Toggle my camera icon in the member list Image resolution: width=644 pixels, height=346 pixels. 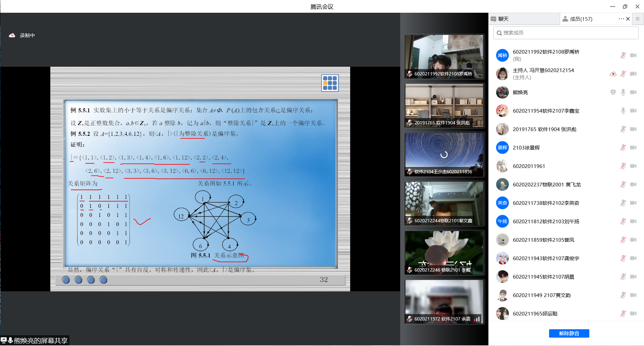[x=633, y=55]
